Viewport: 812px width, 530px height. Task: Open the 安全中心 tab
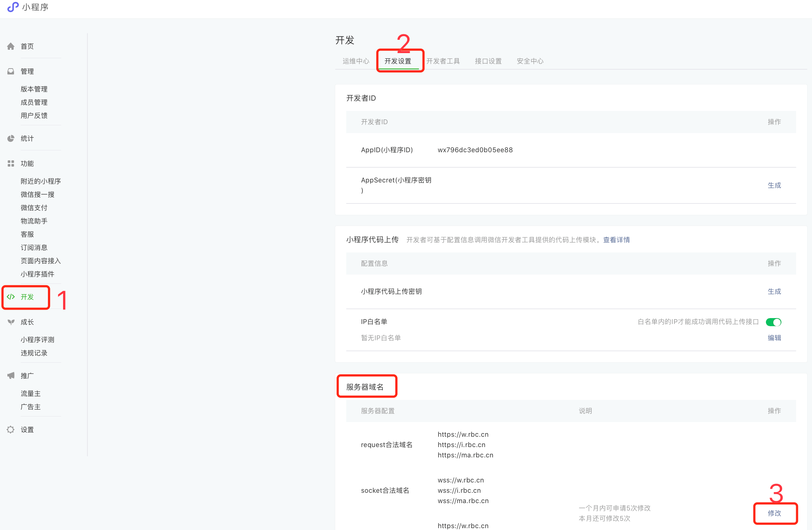pyautogui.click(x=530, y=61)
